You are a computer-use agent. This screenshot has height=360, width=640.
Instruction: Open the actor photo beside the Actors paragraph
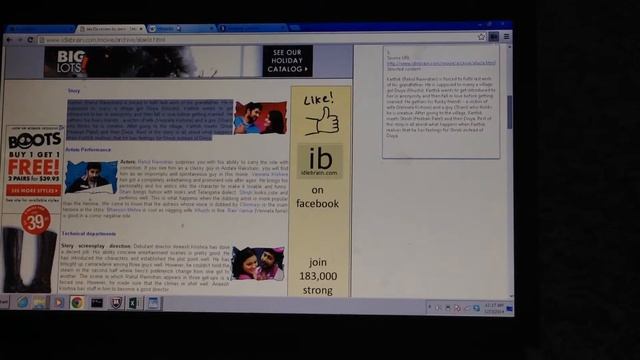[91, 177]
